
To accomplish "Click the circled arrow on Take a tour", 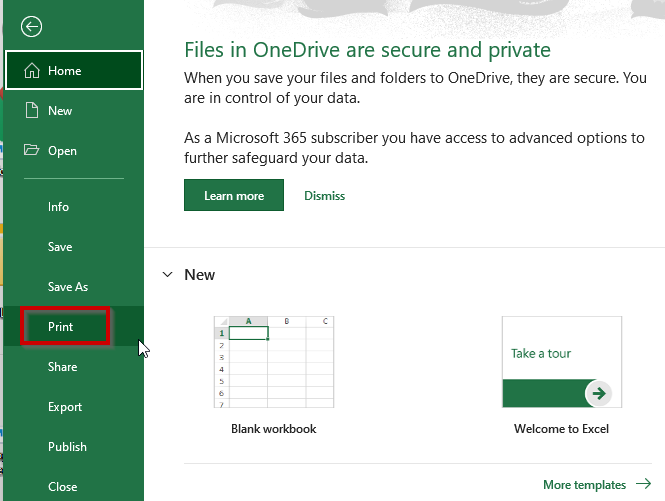I will click(598, 393).
